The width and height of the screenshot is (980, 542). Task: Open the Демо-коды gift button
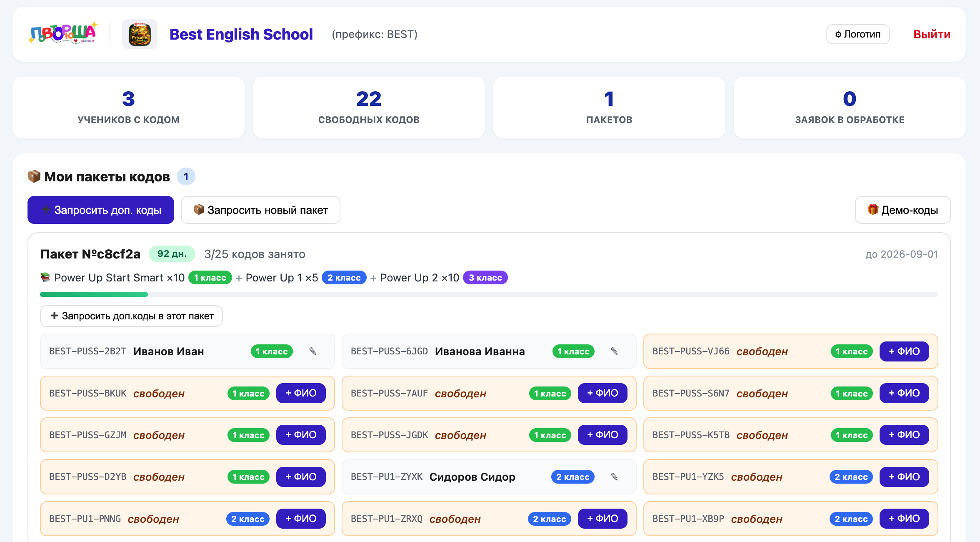(902, 210)
